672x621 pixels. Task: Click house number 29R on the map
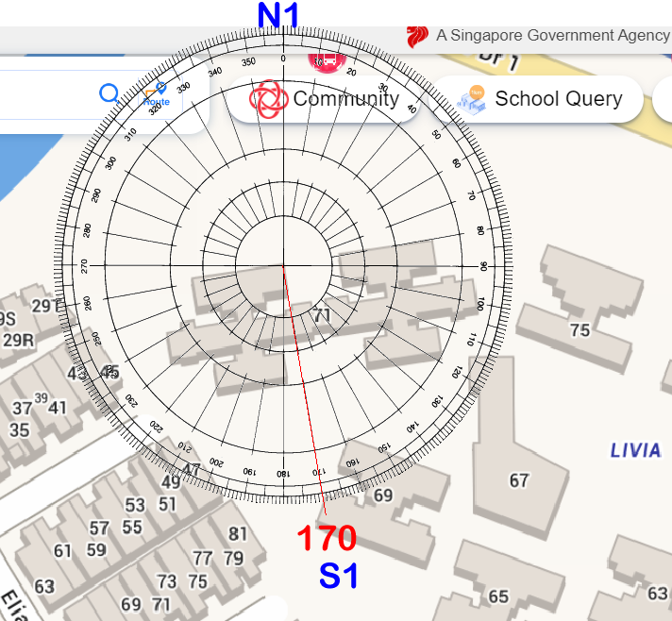tap(18, 340)
